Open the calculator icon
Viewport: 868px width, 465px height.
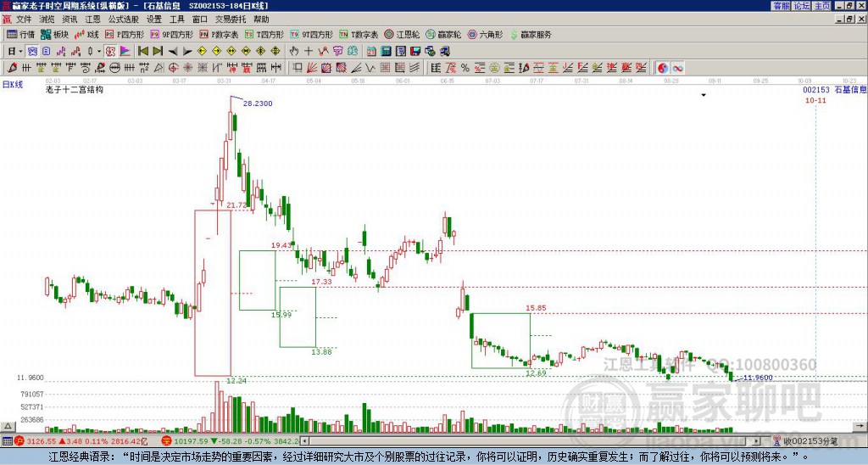(386, 52)
